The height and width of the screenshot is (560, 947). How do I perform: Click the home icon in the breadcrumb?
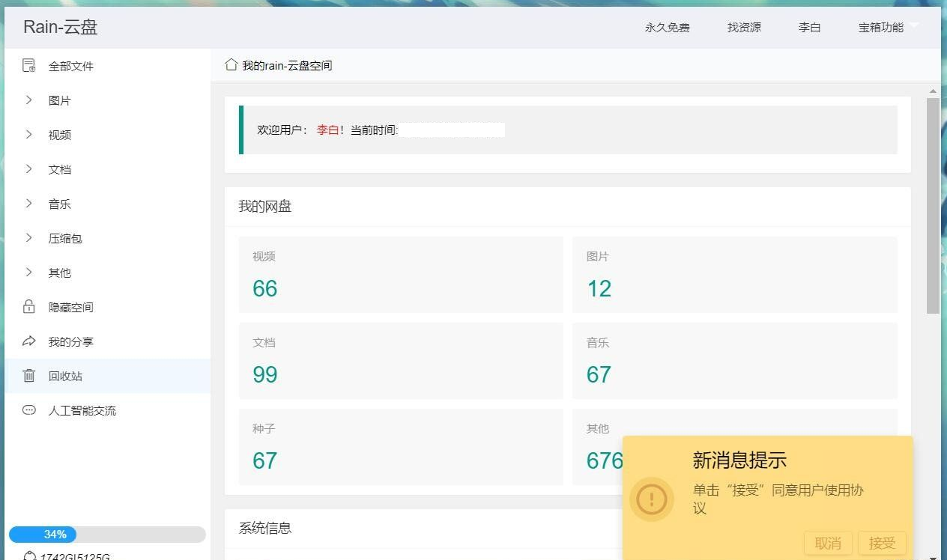(x=232, y=65)
